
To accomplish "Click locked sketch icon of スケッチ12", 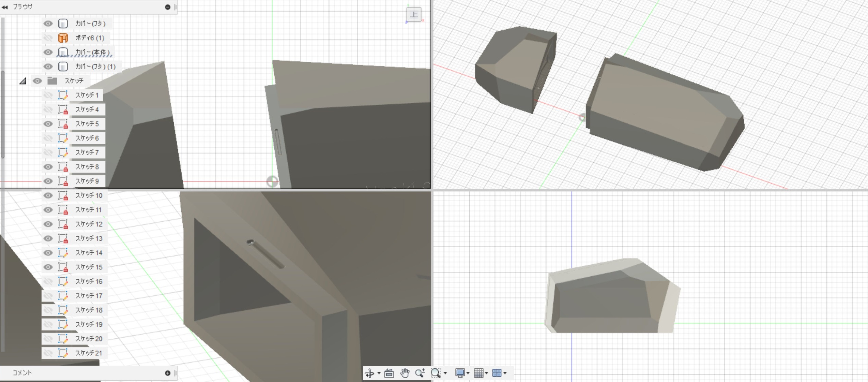I will (63, 224).
